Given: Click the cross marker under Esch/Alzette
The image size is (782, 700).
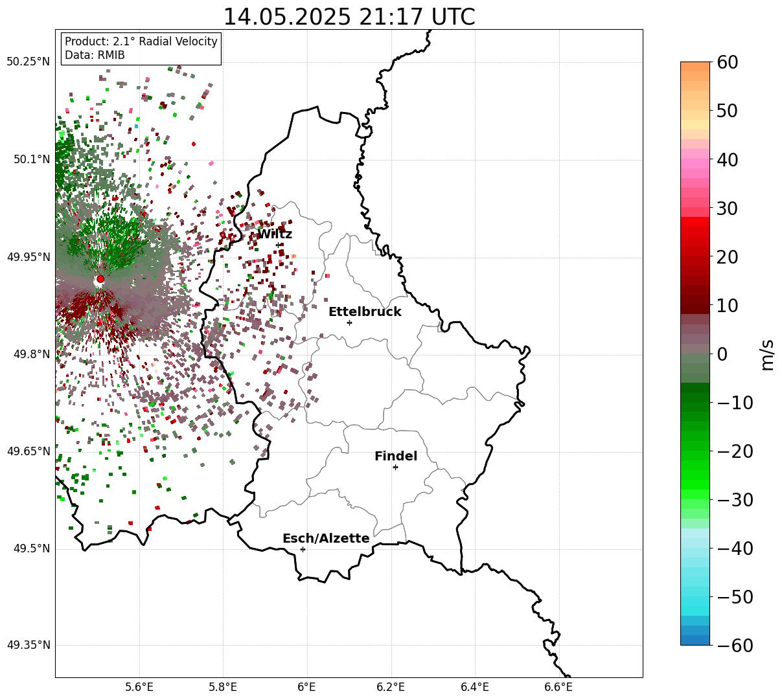Looking at the screenshot, I should click(303, 549).
